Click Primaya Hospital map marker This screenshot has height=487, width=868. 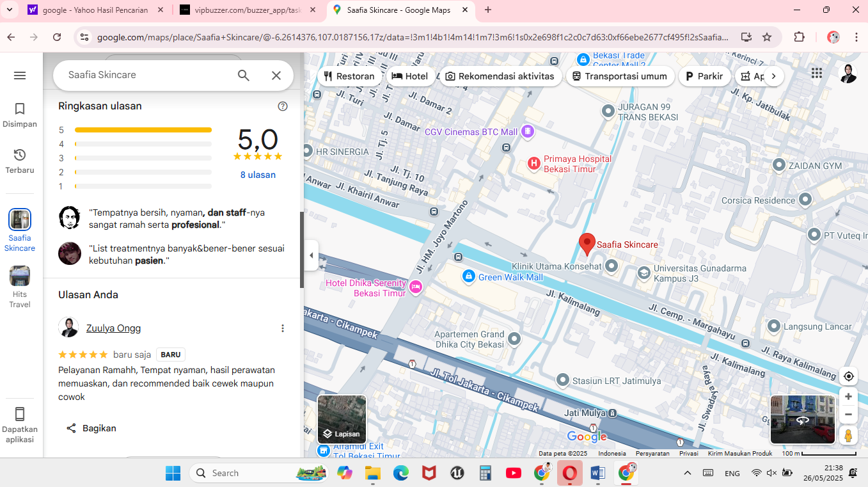(533, 163)
